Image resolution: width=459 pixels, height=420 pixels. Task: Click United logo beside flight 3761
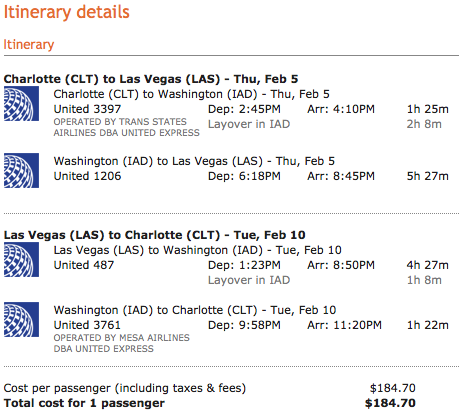pos(21,319)
